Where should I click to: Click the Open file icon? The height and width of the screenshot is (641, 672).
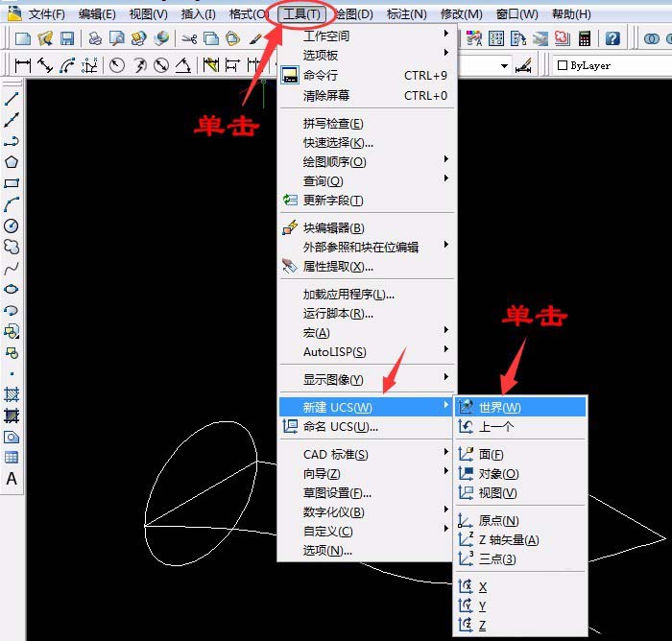pos(45,38)
